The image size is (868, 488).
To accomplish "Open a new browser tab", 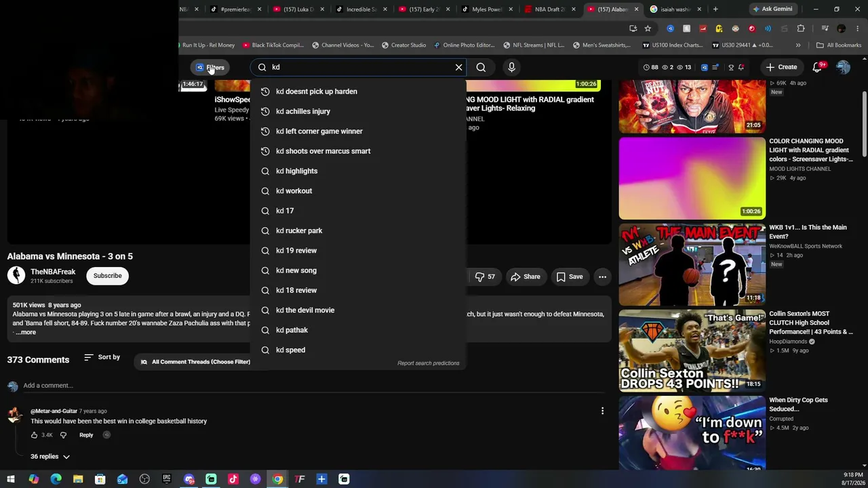I will pyautogui.click(x=715, y=9).
